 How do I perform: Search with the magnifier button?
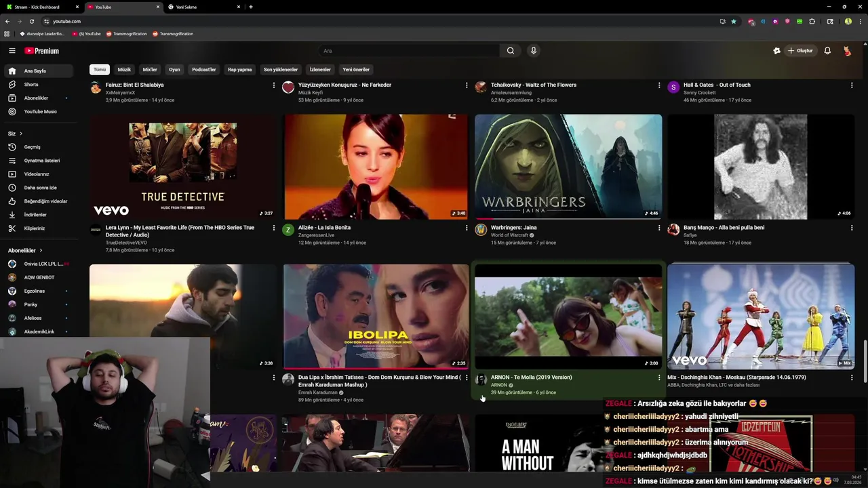pyautogui.click(x=511, y=51)
